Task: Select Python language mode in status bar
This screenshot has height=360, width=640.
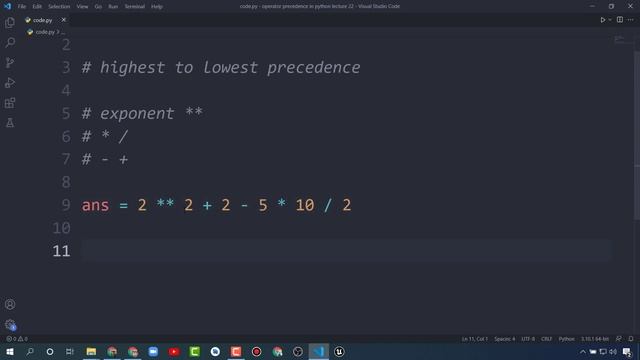Action: pos(567,339)
